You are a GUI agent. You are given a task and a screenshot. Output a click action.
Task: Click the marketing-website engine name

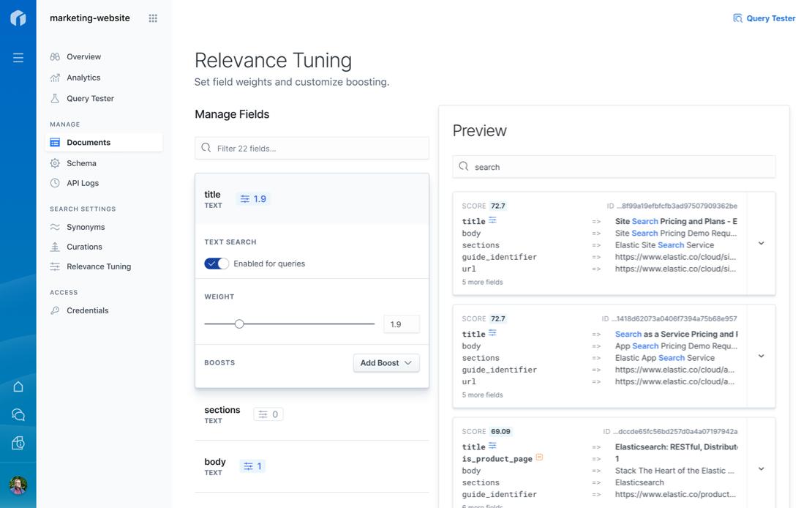[90, 18]
